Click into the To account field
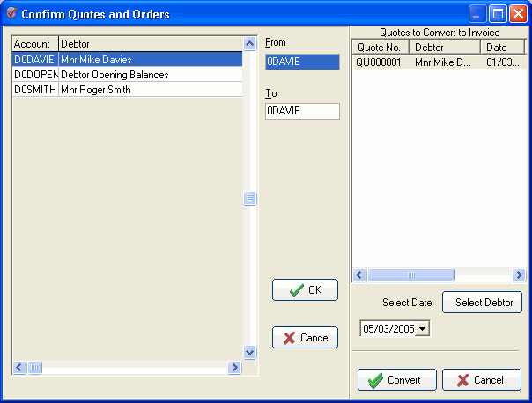The image size is (532, 403). tap(302, 111)
